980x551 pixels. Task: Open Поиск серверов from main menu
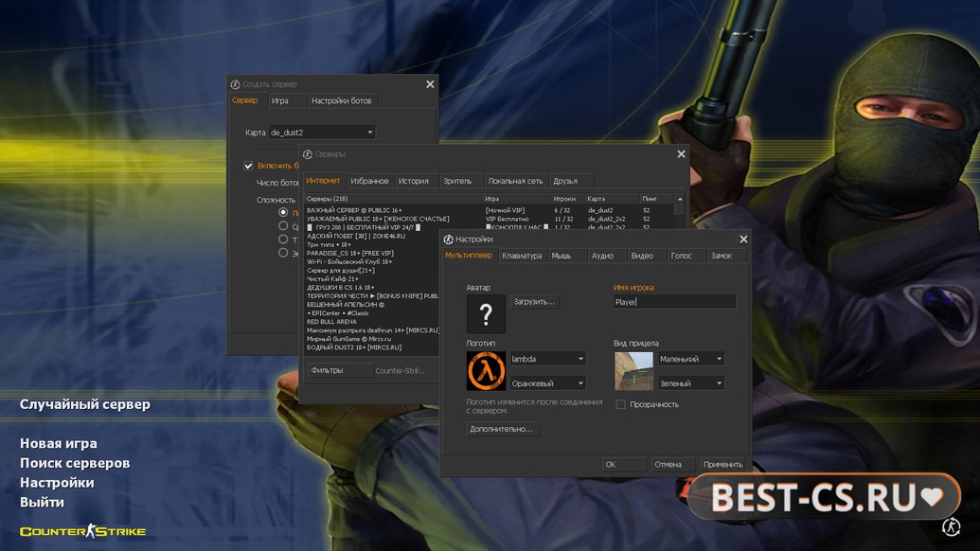[x=75, y=463]
